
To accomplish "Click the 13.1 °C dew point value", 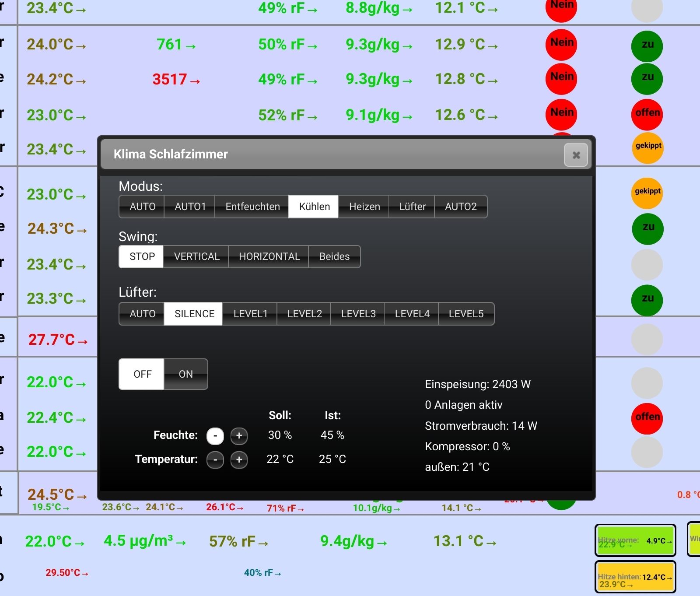I will pos(465,542).
